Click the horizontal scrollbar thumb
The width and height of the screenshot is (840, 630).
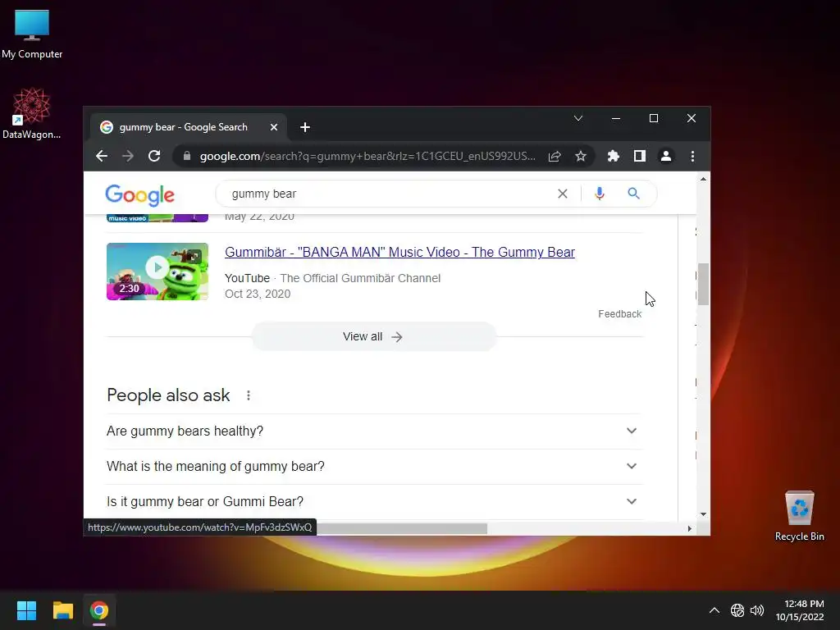402,529
